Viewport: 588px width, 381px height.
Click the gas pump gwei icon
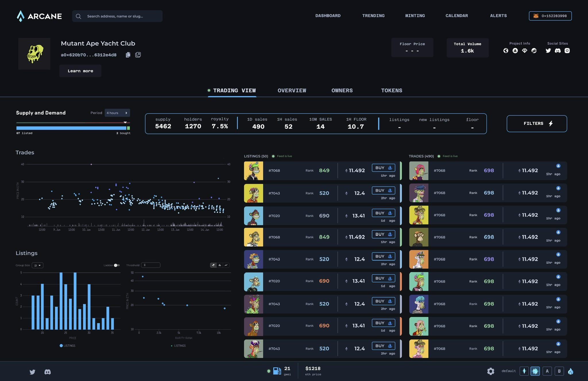[x=277, y=371]
